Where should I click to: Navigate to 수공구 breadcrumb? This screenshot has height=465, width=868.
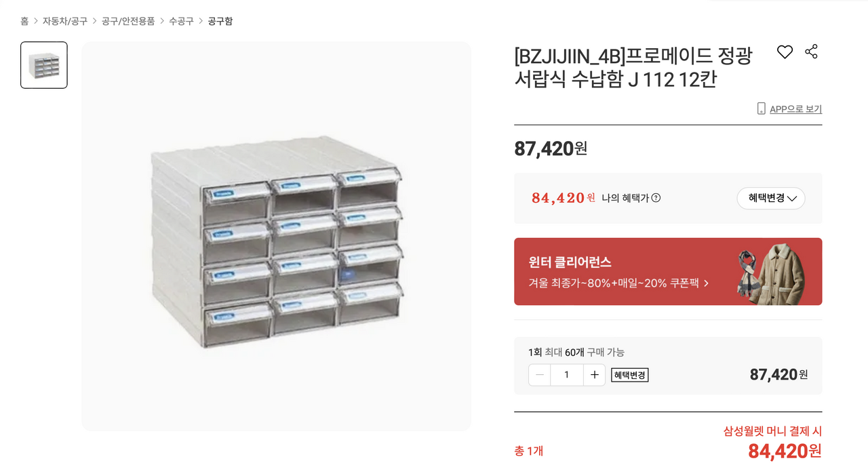coord(181,21)
